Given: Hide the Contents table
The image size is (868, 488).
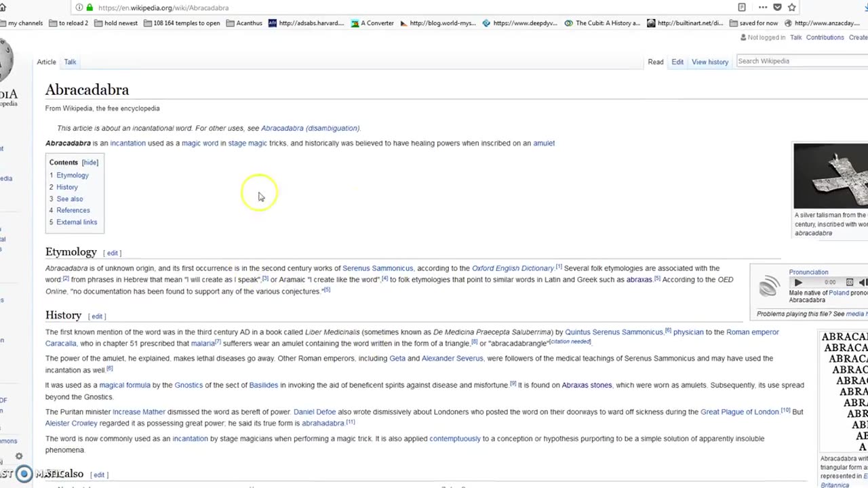Looking at the screenshot, I should coord(90,162).
